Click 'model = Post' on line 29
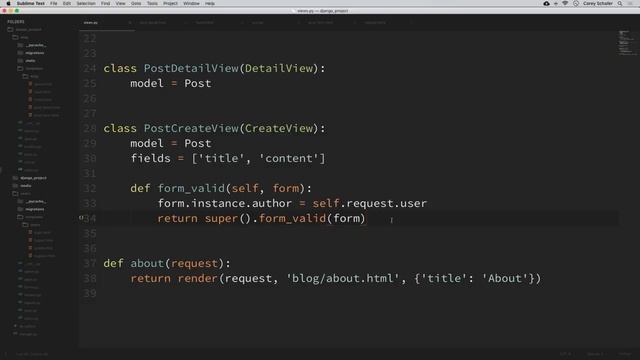 point(171,144)
